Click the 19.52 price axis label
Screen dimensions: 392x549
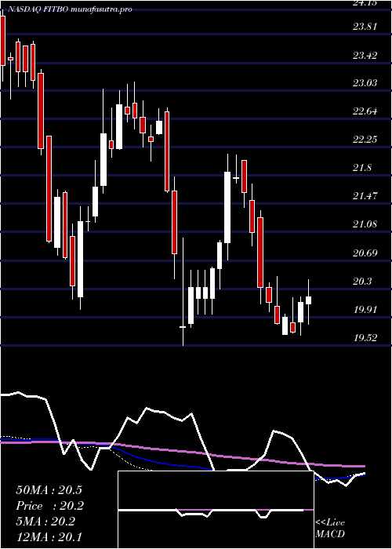[365, 338]
